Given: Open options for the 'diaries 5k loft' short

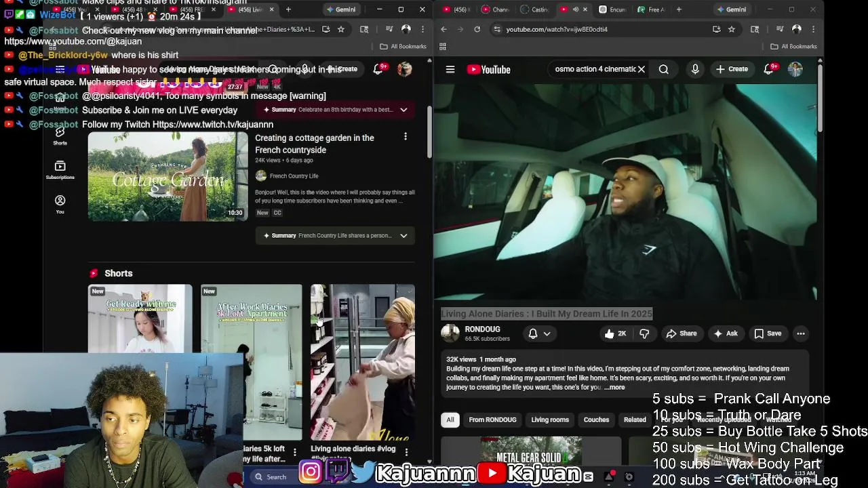Looking at the screenshot, I should tap(295, 452).
